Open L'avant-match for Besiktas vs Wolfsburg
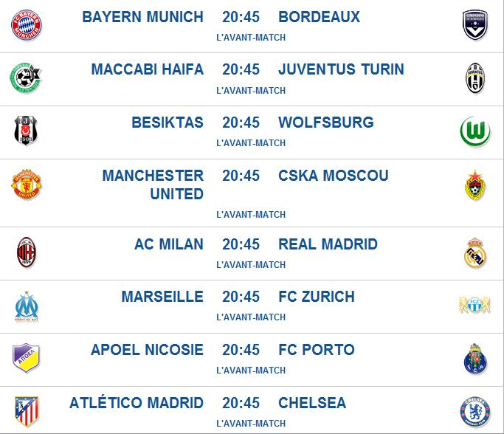This screenshot has height=434, width=504. [251, 143]
